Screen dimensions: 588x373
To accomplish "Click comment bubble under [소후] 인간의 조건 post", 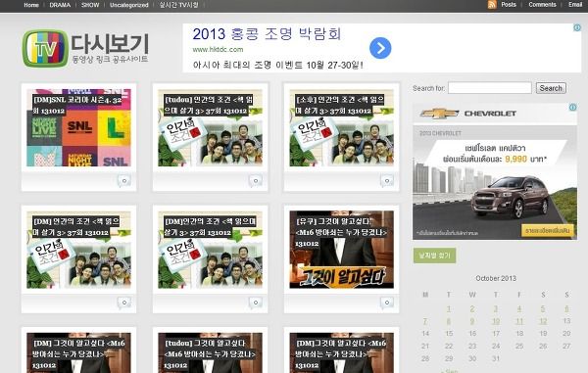I will (x=387, y=181).
